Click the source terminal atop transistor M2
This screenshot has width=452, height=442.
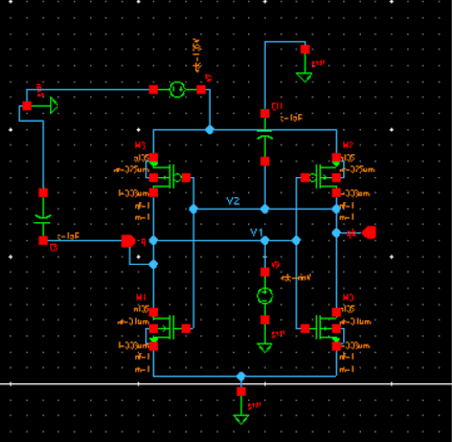[336, 157]
